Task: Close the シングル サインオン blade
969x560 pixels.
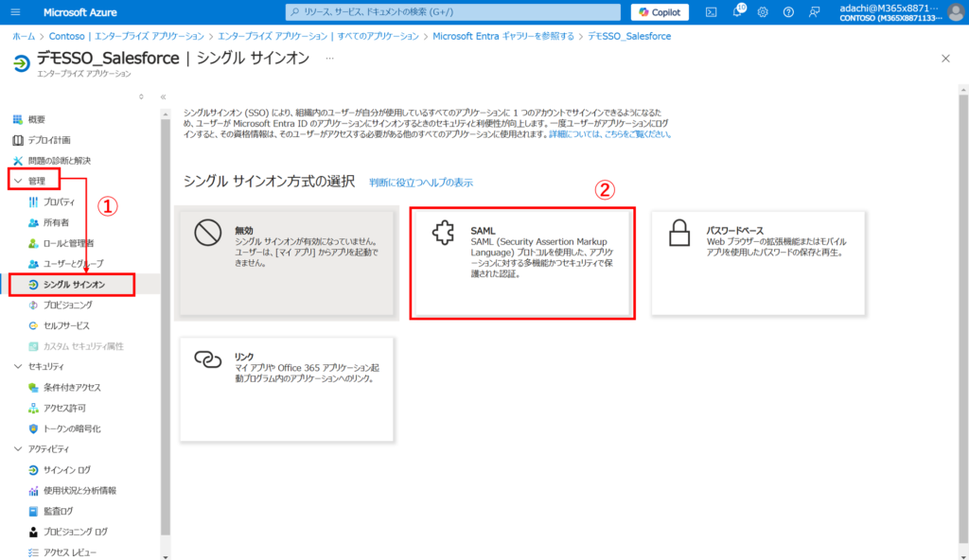Action: [x=945, y=59]
